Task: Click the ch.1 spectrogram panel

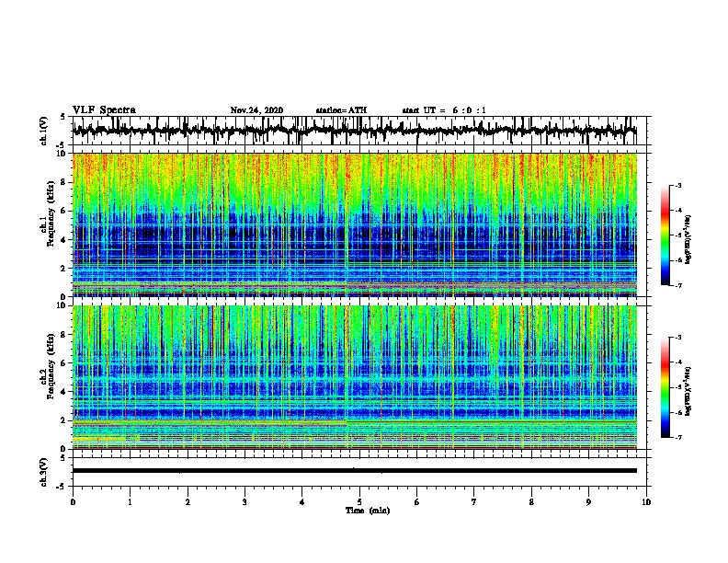Action: [x=354, y=224]
